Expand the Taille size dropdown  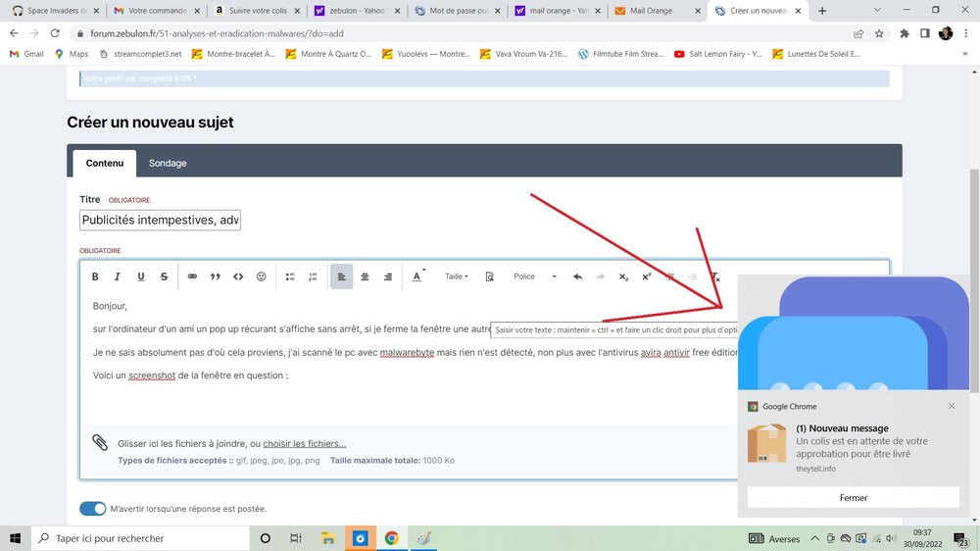(x=457, y=276)
